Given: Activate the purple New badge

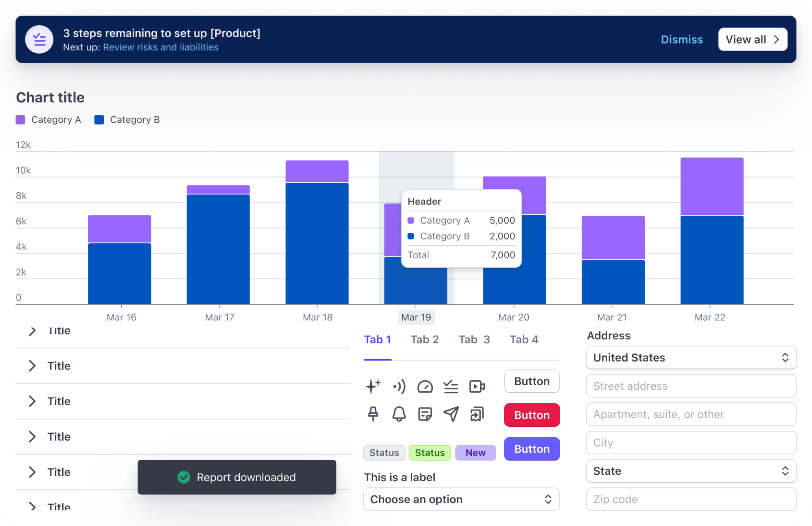Looking at the screenshot, I should (475, 452).
